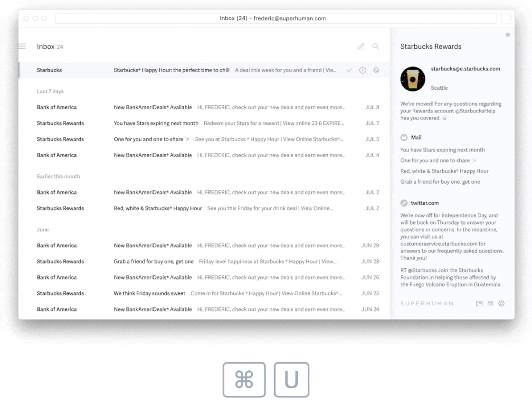Viewport: 532px width, 404px height.
Task: Click the stacked-layers icon on the Starbucks email
Action: click(376, 70)
